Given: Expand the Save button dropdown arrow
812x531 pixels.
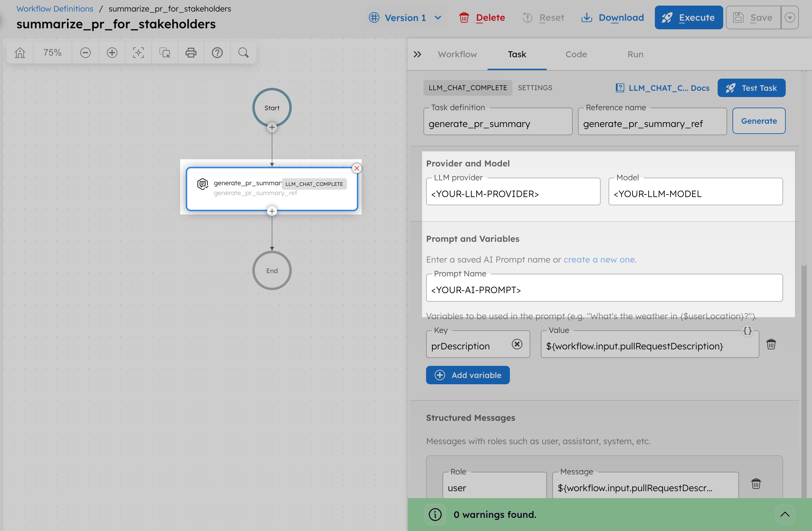Looking at the screenshot, I should coord(790,17).
